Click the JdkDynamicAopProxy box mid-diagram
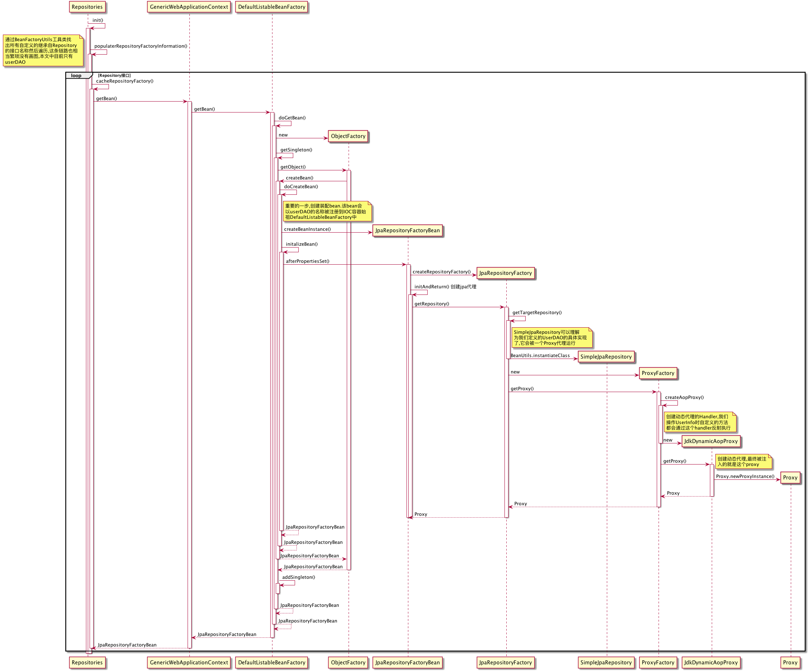This screenshot has width=809, height=672. point(711,441)
